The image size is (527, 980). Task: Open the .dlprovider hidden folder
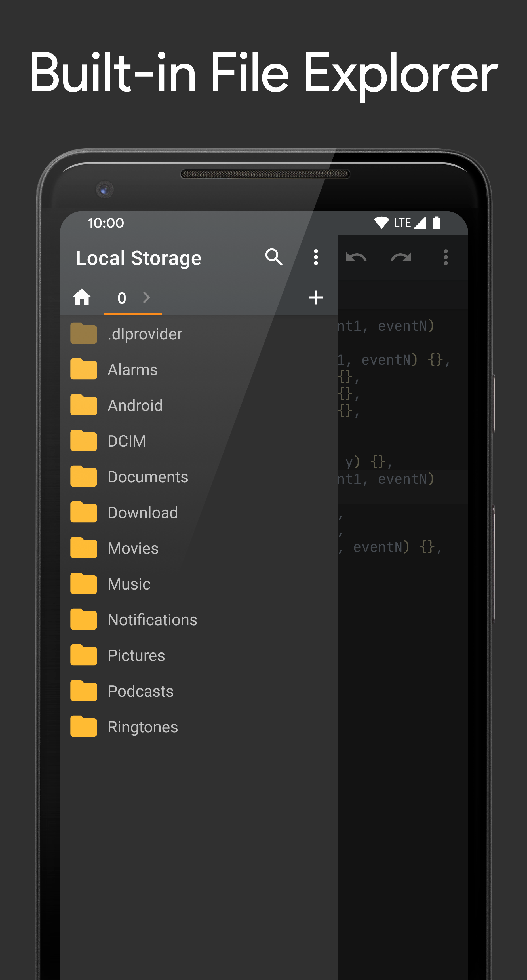coord(145,334)
